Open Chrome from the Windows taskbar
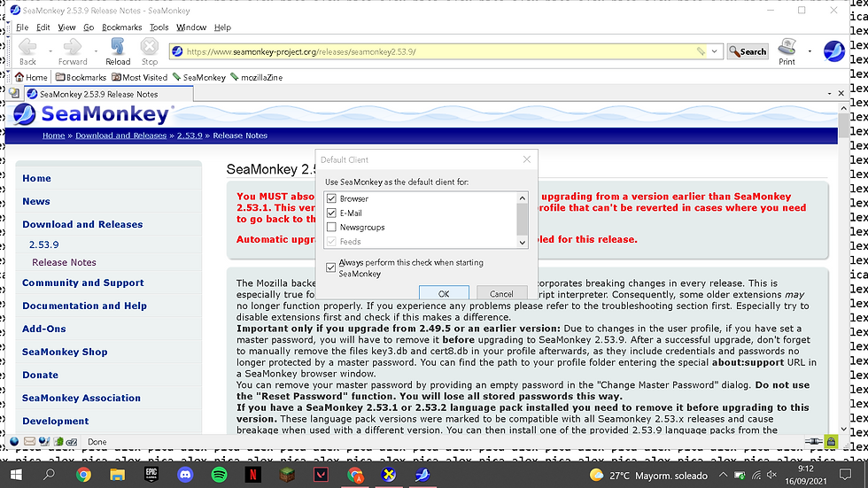 point(83,475)
